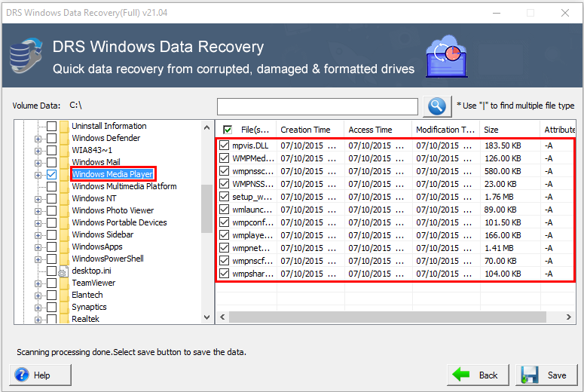Viewport: 584px width, 392px height.
Task: Check the Windows Photo Viewer checkbox
Action: 52,210
